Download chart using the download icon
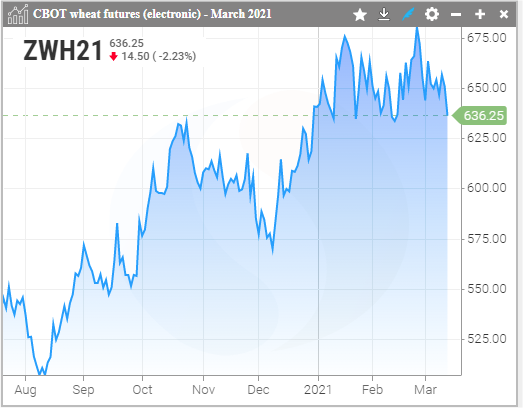 (x=384, y=15)
